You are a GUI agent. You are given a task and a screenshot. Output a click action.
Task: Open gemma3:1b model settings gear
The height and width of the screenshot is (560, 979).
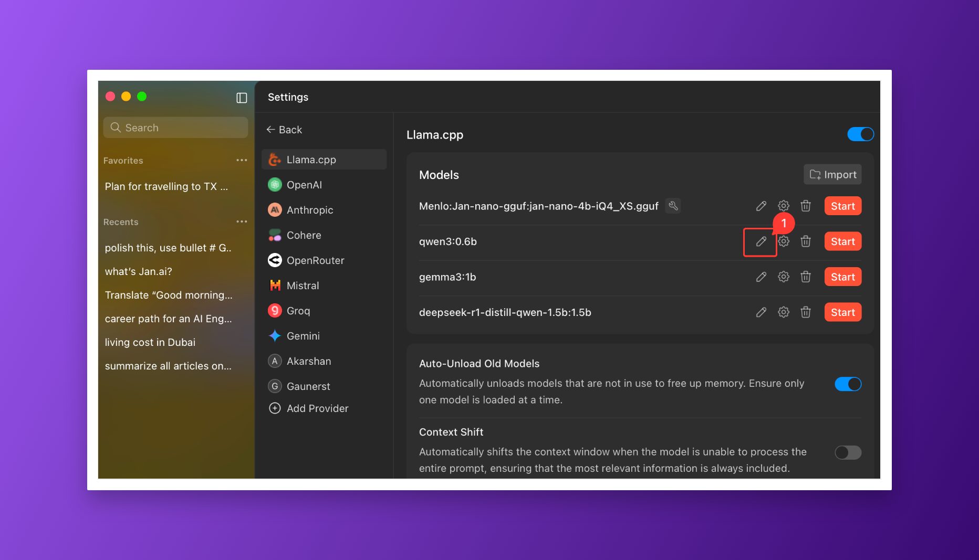784,277
